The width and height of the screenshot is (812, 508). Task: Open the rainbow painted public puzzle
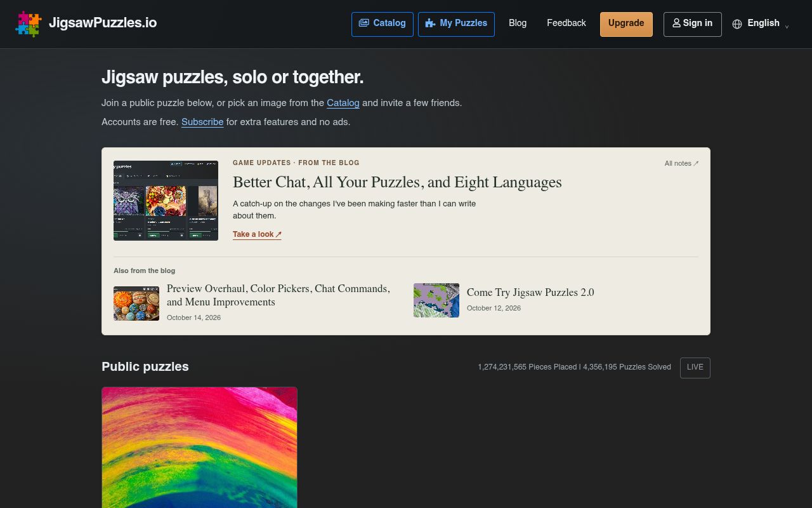tap(199, 448)
